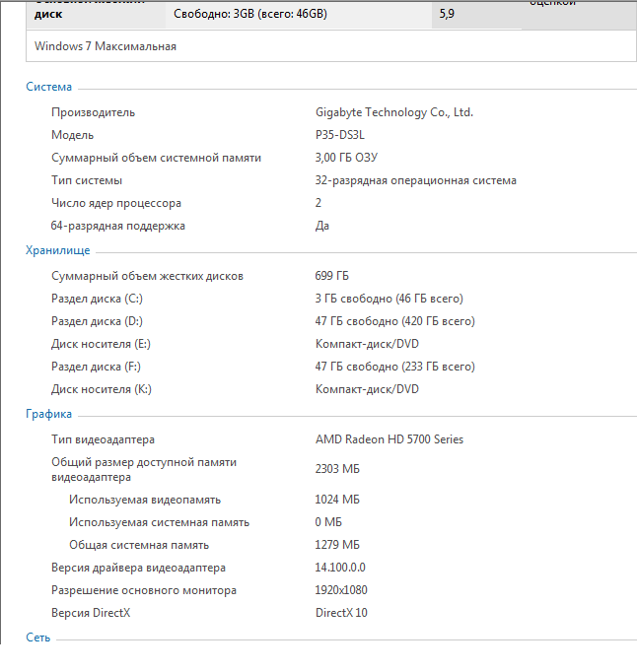Select the 3,00 ГБ ОЗУ memory value
Image resolution: width=637 pixels, height=672 pixels.
[x=346, y=158]
